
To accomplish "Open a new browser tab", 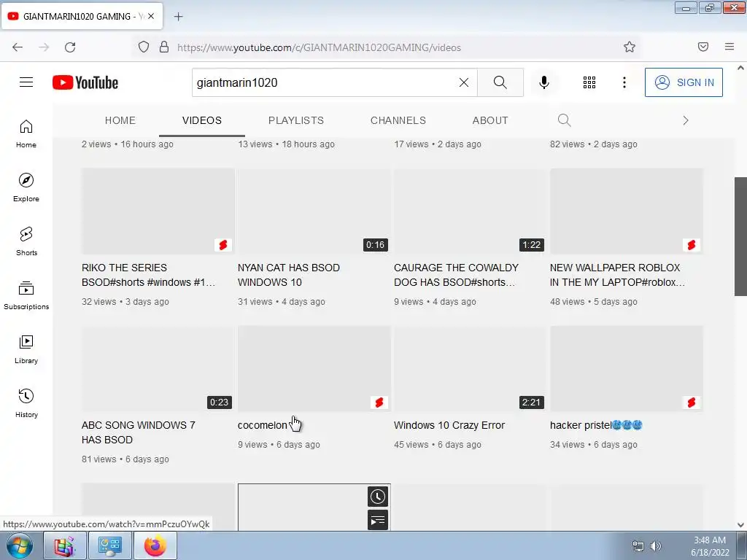I will (x=178, y=17).
